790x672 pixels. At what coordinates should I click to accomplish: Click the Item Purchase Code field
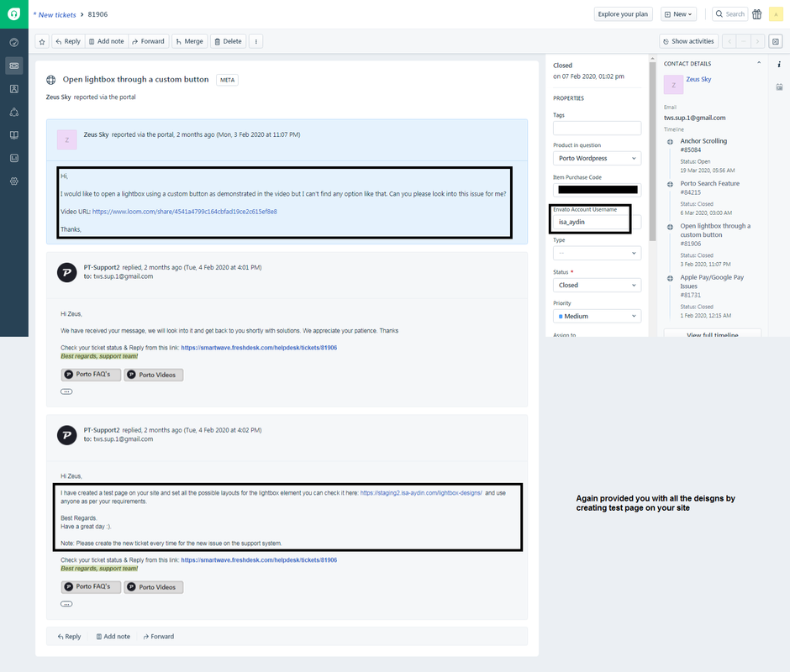coord(597,190)
